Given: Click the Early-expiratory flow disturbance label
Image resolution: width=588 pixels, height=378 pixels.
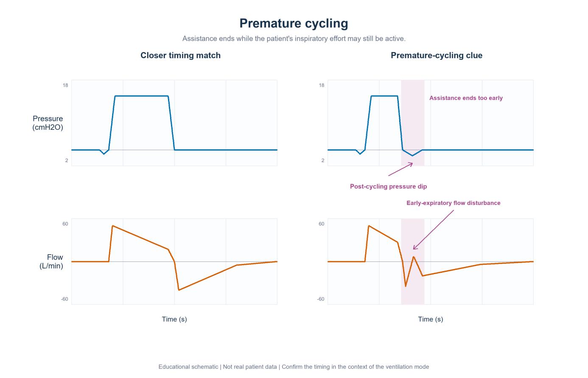Looking at the screenshot, I should 453,203.
